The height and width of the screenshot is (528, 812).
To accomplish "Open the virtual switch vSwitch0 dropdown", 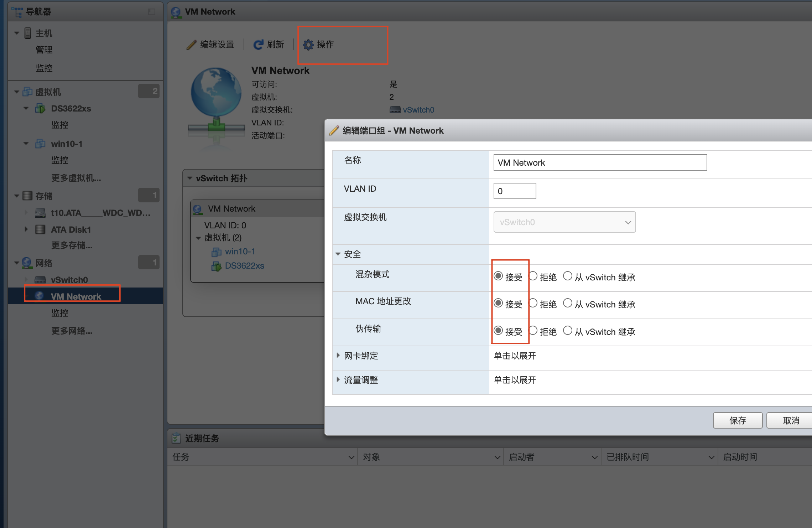I will click(x=564, y=222).
